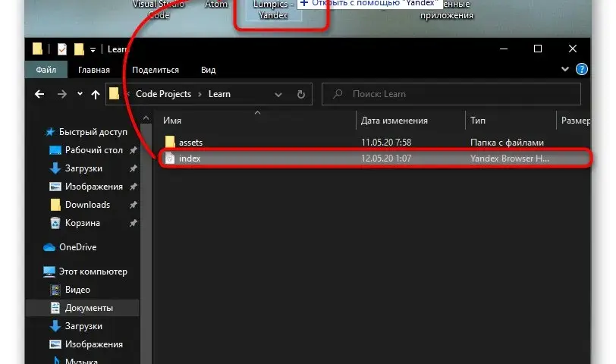616x364 pixels.
Task: Go up one folder level arrow
Action: tap(96, 94)
